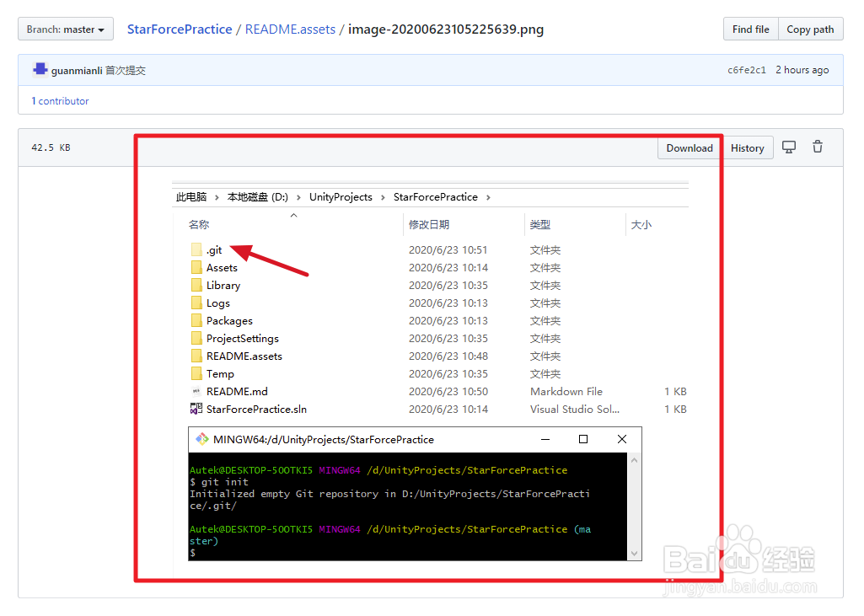
Task: Expand the chevron after StarForcePractice in address bar
Action: [x=488, y=196]
